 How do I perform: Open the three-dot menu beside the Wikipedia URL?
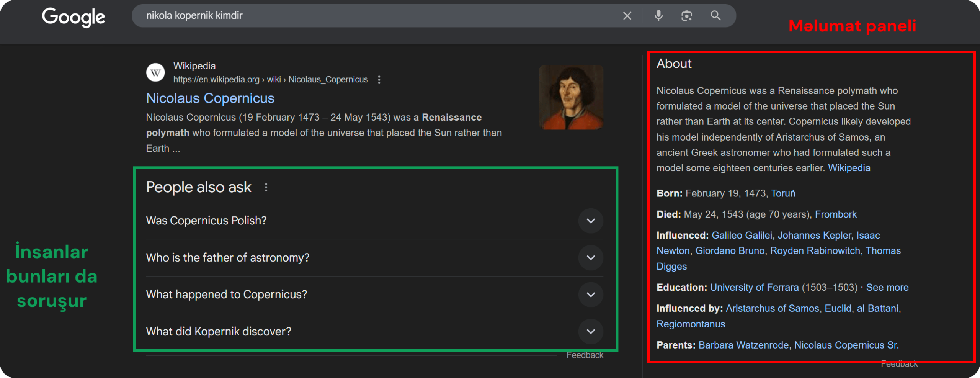[379, 80]
